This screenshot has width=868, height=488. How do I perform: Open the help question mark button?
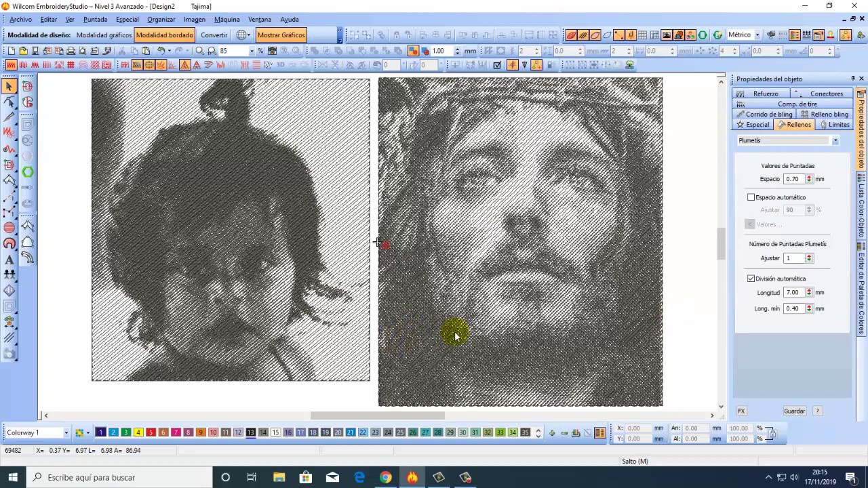817,411
